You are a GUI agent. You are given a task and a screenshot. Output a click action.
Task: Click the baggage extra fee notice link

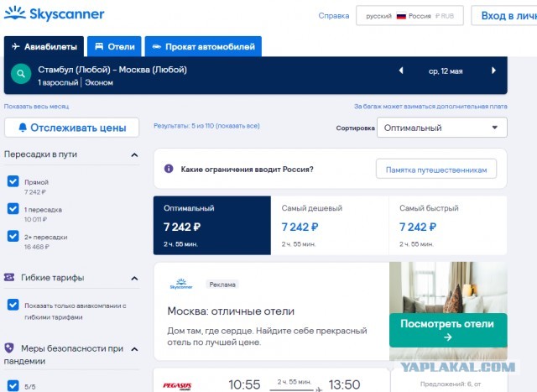tap(430, 107)
